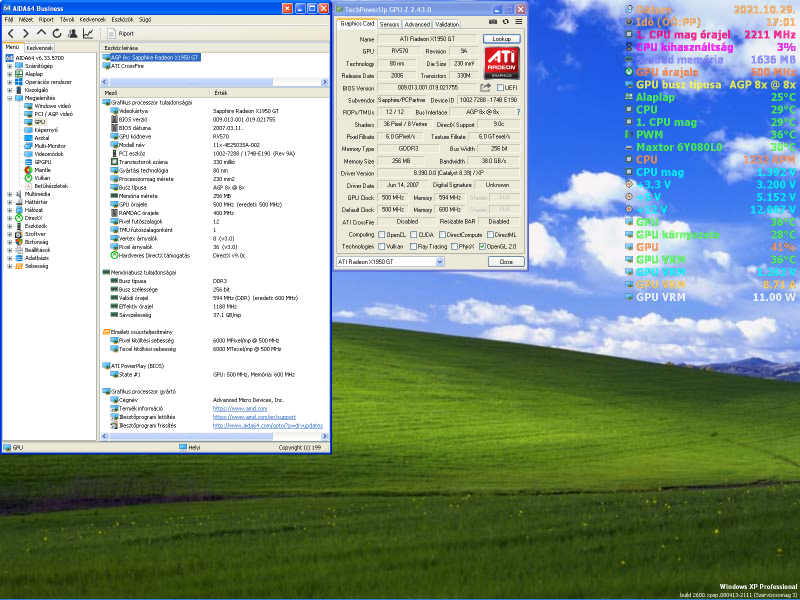Image resolution: width=800 pixels, height=600 pixels.
Task: Expand the Operációs rendszer node
Action: point(9,82)
